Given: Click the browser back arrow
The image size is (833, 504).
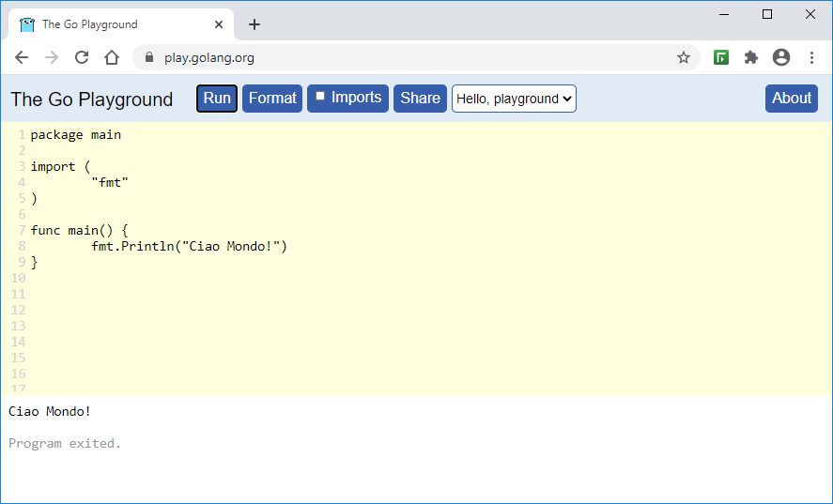Looking at the screenshot, I should [22, 57].
